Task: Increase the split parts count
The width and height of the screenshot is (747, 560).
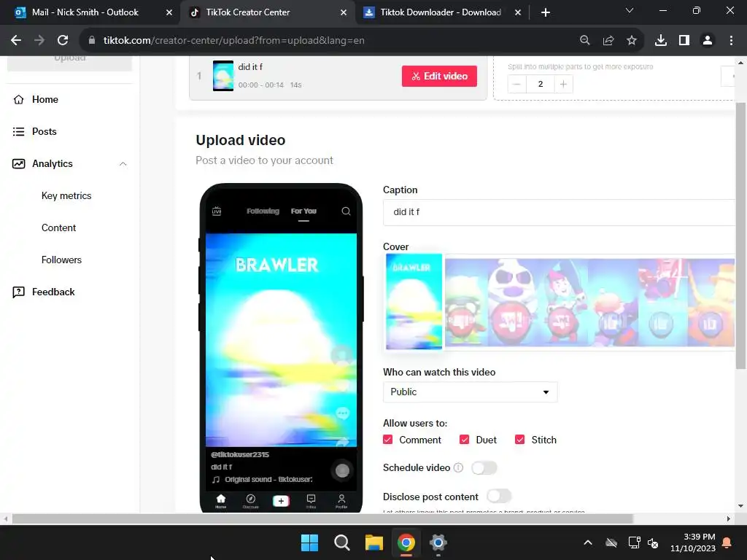Action: [x=563, y=85]
